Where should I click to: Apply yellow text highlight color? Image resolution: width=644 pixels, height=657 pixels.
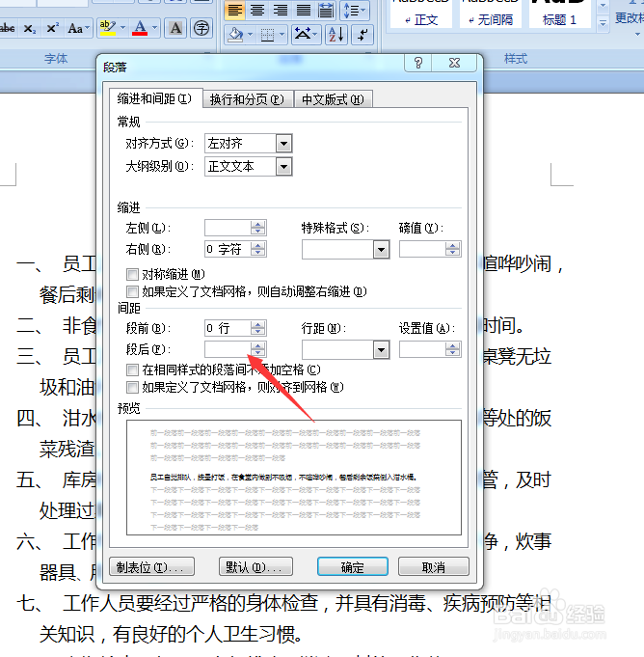pos(108,29)
